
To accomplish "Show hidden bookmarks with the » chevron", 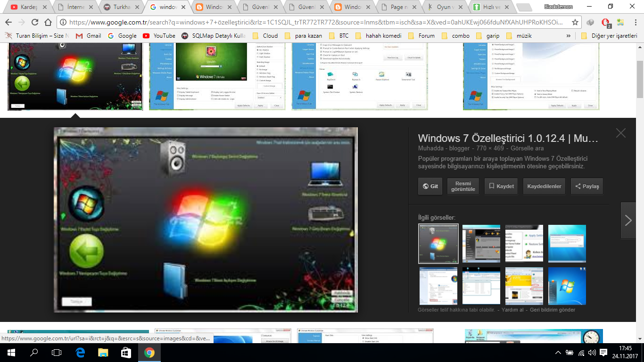I will tap(569, 36).
